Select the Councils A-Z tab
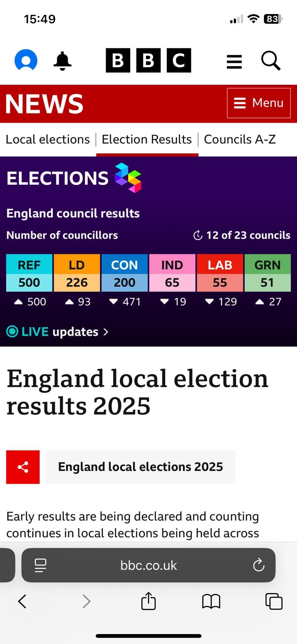Image resolution: width=297 pixels, height=644 pixels. tap(240, 139)
